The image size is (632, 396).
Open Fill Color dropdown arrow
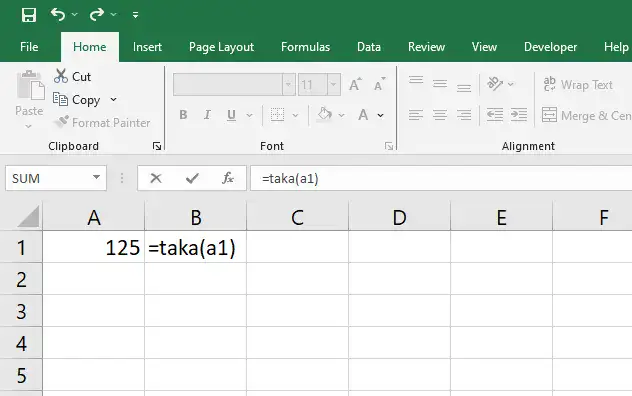click(x=341, y=115)
